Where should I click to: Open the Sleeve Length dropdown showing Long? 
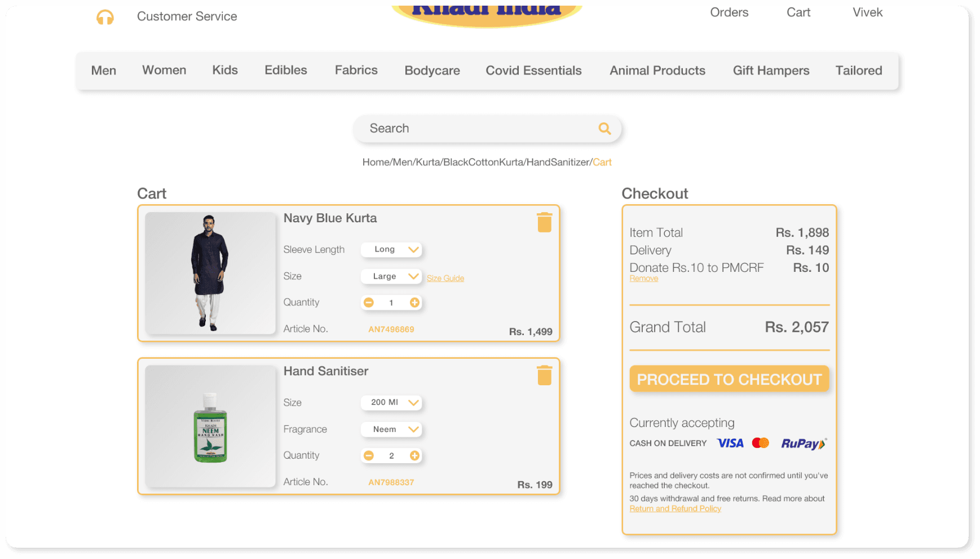(x=391, y=249)
